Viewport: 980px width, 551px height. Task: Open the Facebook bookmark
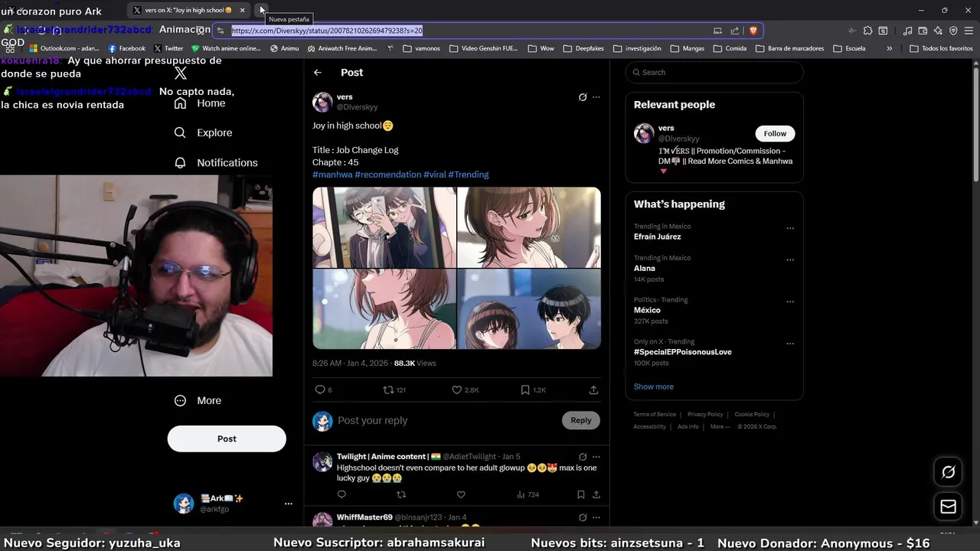click(x=126, y=48)
